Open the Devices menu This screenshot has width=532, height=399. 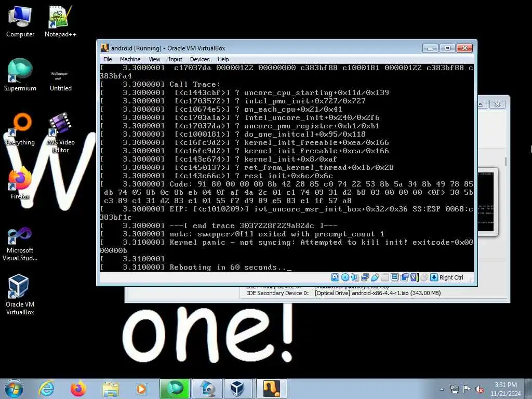click(x=200, y=59)
